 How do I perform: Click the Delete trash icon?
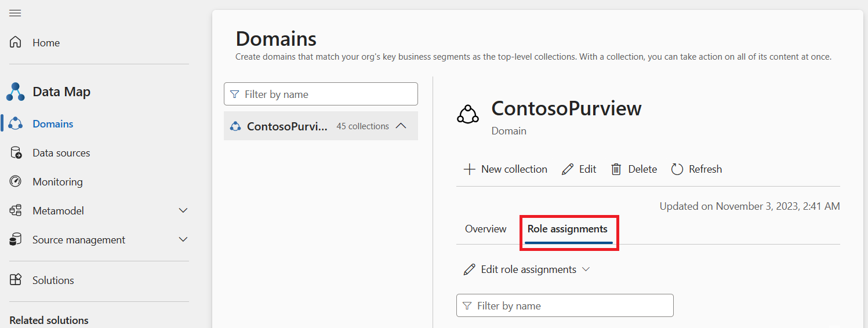[x=616, y=169]
